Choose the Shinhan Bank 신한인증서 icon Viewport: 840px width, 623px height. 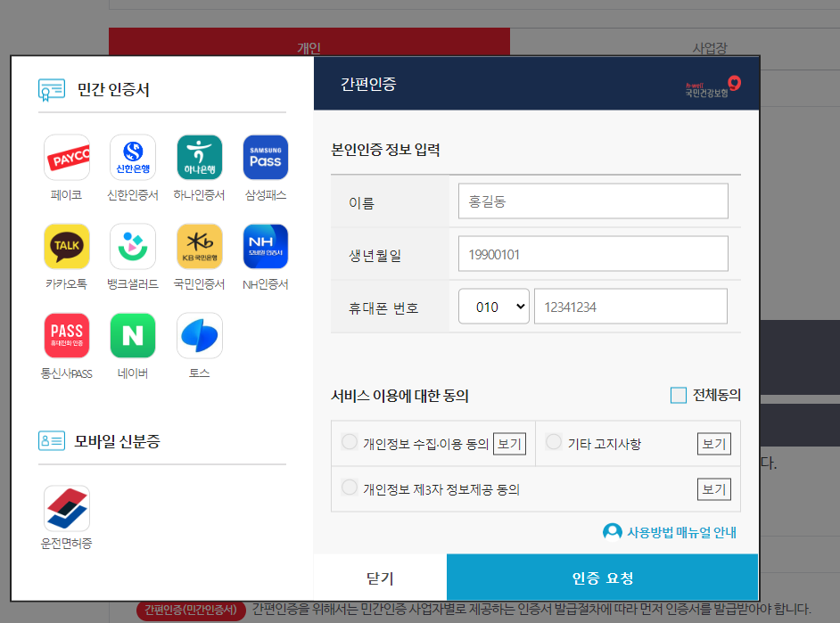pos(133,158)
